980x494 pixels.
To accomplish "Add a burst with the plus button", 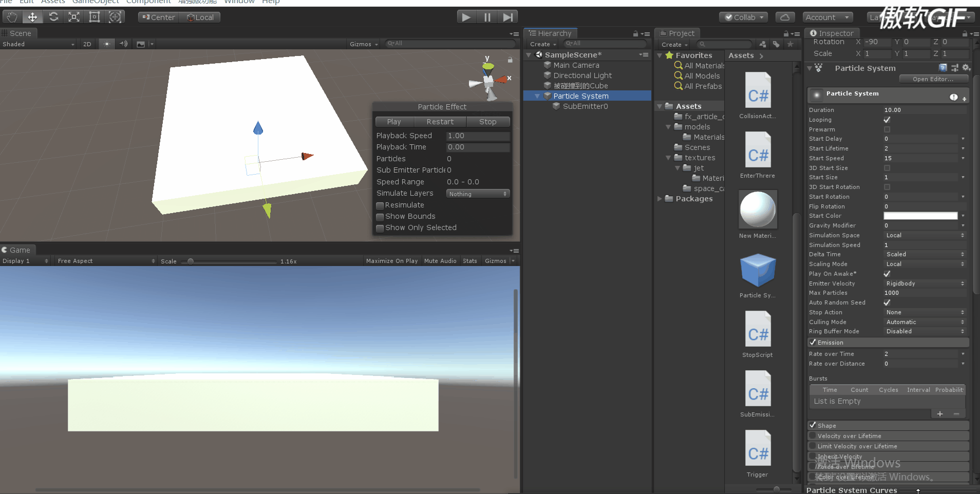I will [x=940, y=414].
